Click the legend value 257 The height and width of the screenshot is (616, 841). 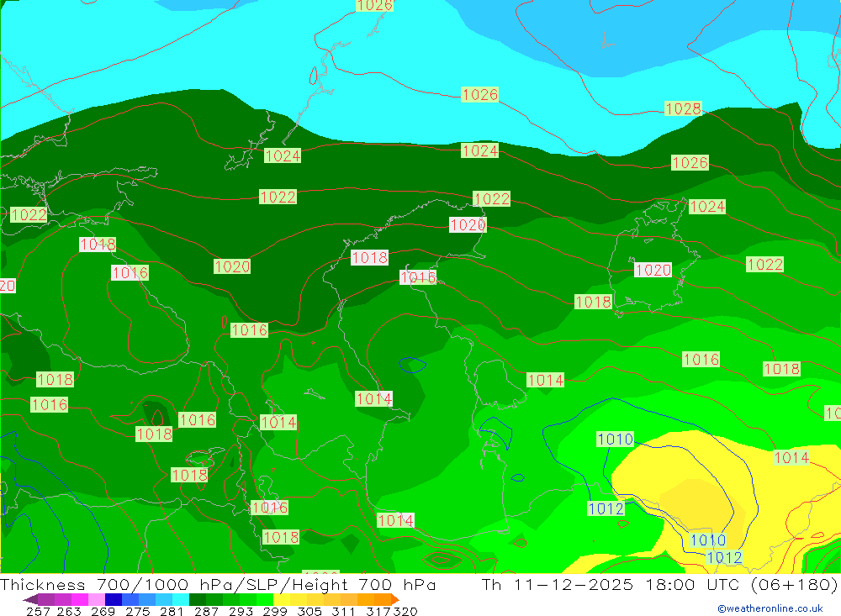pos(38,611)
